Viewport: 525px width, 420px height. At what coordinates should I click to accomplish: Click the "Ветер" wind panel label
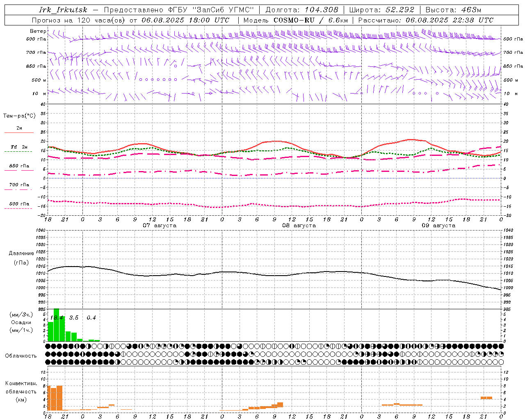click(x=38, y=31)
